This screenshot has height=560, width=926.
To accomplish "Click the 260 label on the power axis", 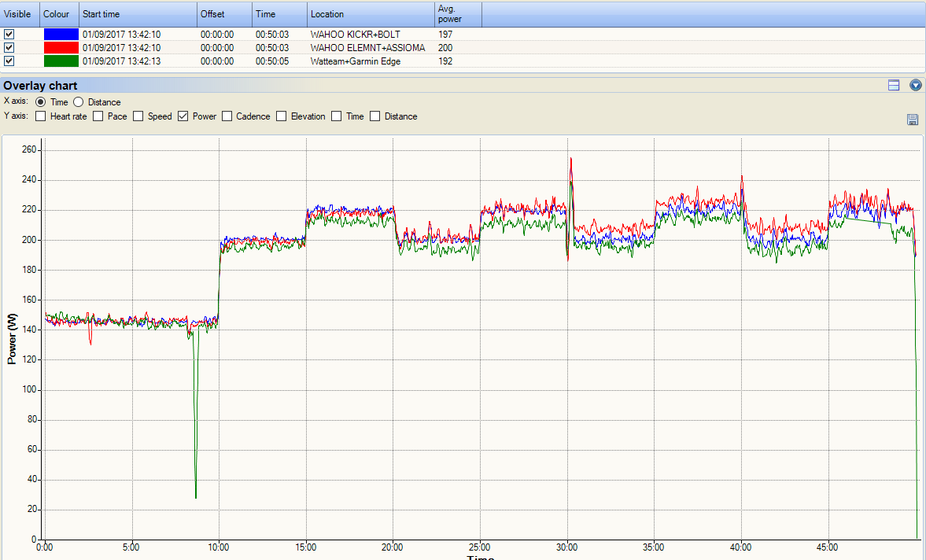I will 29,150.
